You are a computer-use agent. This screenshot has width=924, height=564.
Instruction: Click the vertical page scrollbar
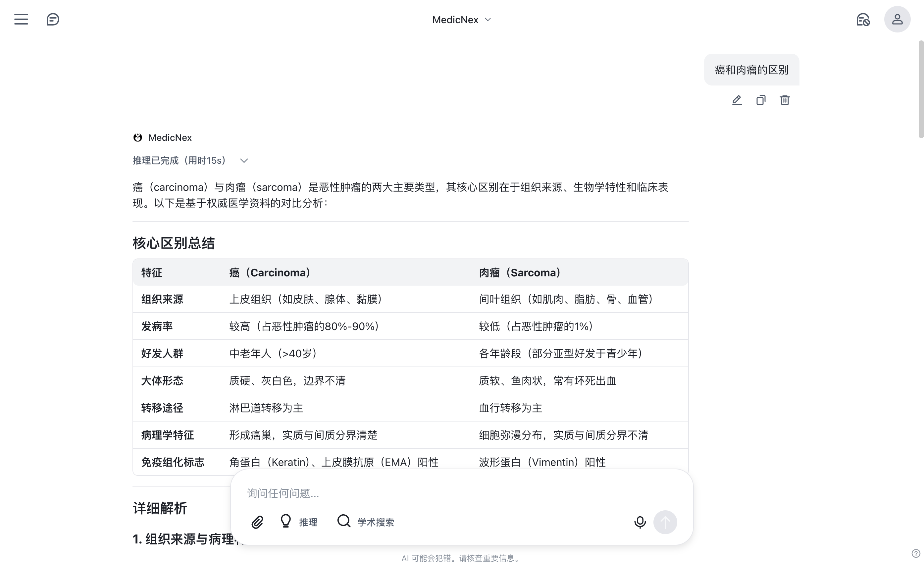(921, 90)
